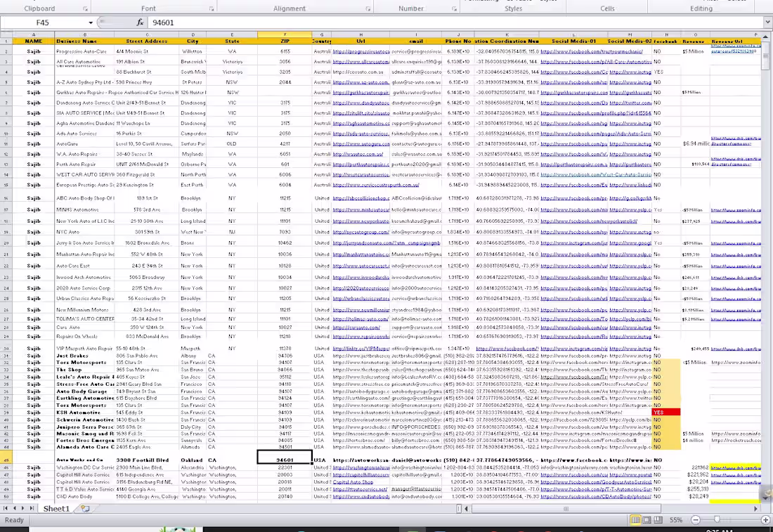The height and width of the screenshot is (532, 773).
Task: Open the Font dialog launcher
Action: (212, 9)
